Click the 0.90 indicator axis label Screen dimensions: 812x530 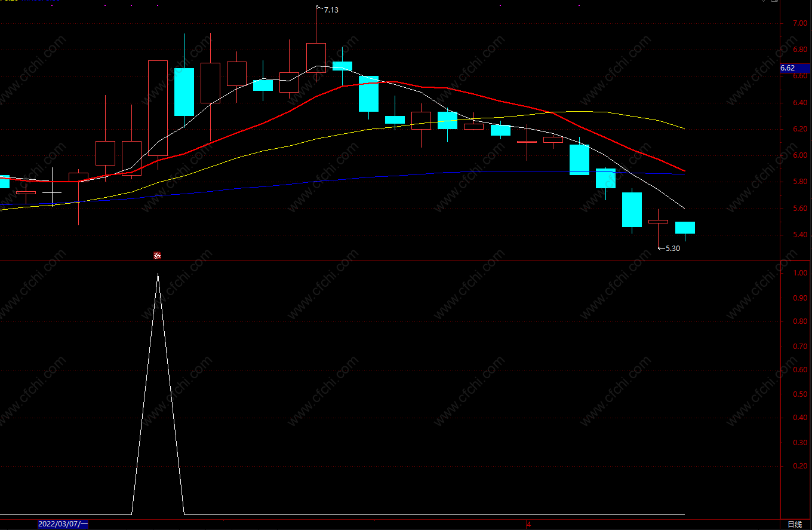click(x=800, y=298)
